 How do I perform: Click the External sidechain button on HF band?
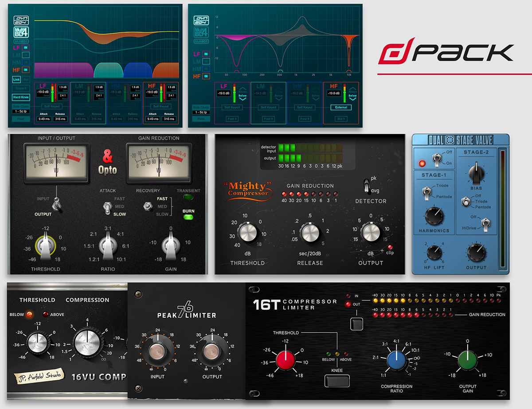[x=341, y=107]
